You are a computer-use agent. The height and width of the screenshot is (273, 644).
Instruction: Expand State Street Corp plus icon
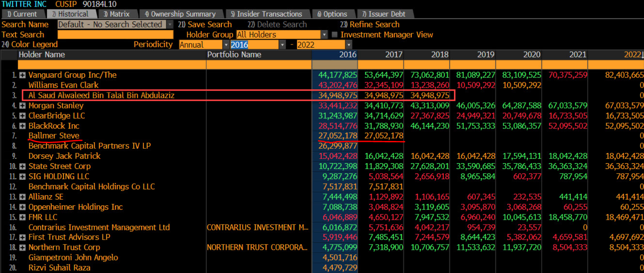click(22, 167)
